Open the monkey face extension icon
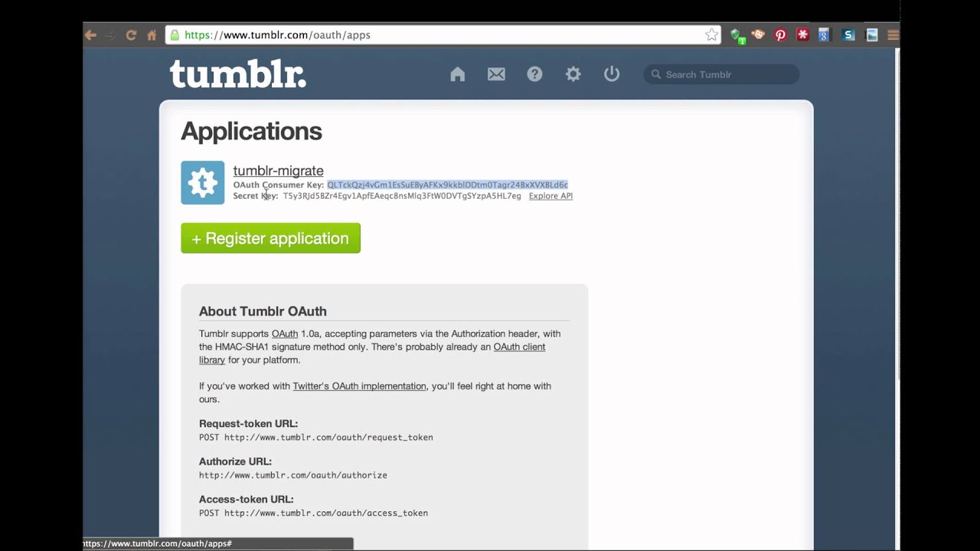The image size is (980, 551). (758, 35)
